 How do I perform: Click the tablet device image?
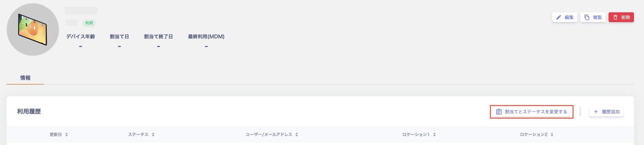click(x=33, y=29)
